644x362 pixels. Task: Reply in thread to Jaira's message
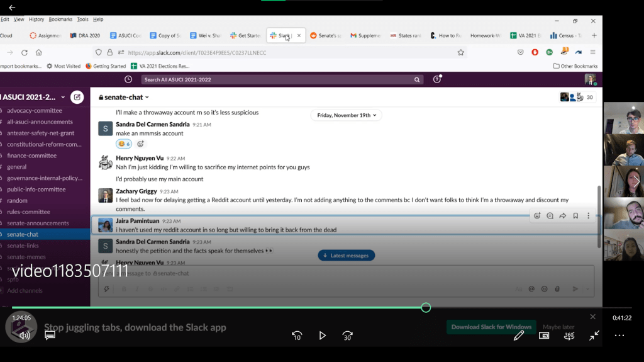coord(550,216)
